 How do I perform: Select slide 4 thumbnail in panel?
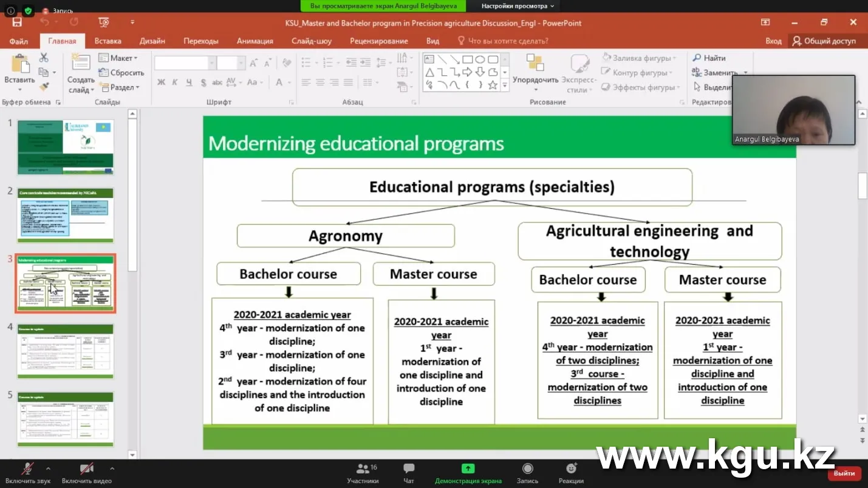coord(65,351)
